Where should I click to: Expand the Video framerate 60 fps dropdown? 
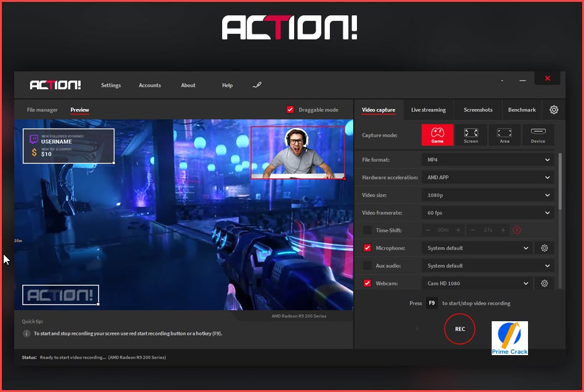[487, 213]
